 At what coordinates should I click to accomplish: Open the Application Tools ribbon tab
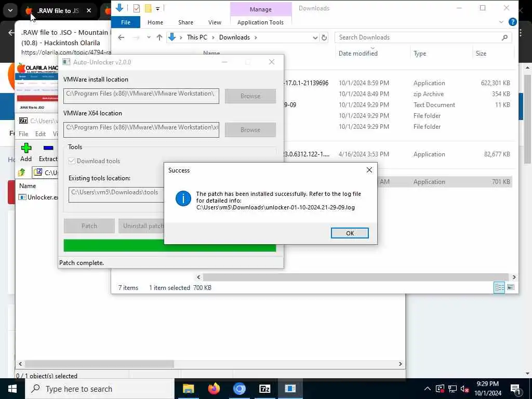click(260, 22)
